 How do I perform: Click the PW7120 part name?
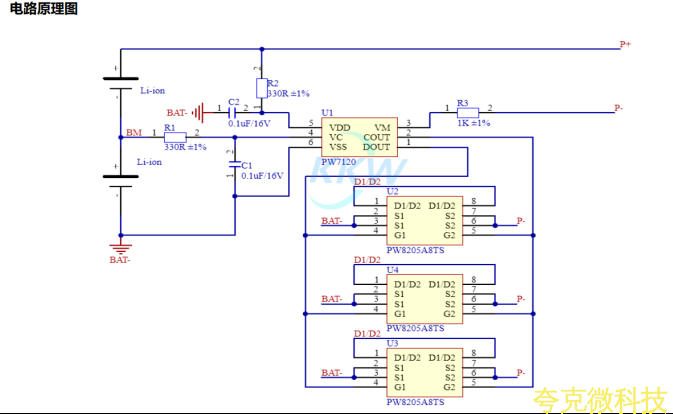[x=339, y=162]
